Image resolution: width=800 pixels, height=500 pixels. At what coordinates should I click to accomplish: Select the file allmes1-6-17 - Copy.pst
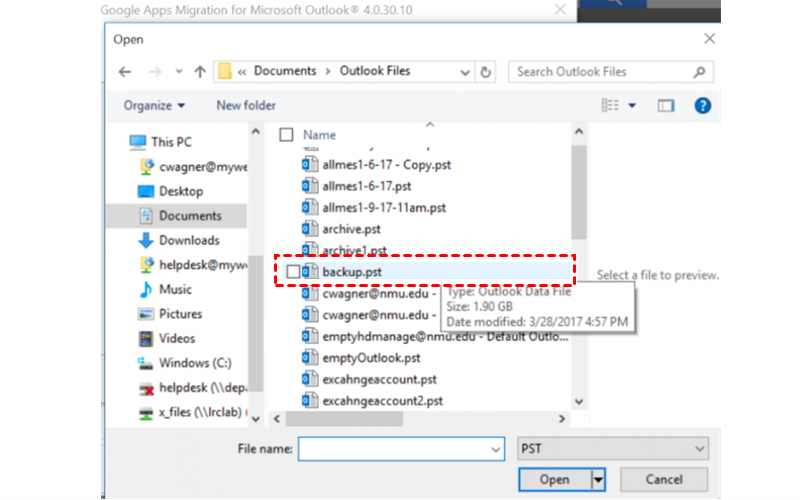click(387, 165)
